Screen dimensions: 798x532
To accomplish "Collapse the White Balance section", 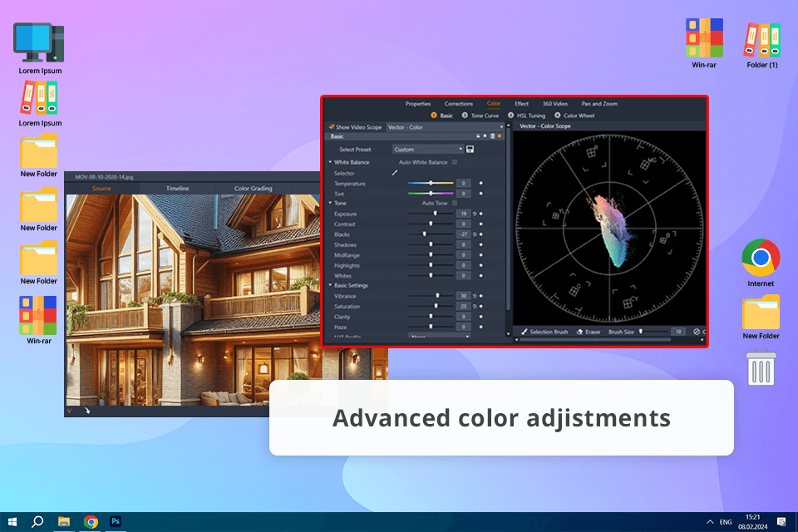I will [330, 162].
